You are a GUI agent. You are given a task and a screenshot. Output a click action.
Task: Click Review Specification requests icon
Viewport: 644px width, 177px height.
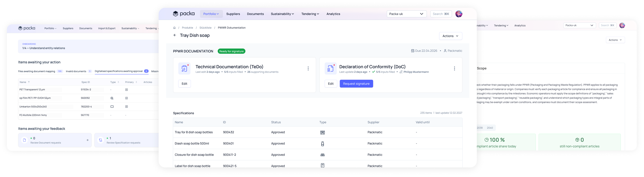[x=100, y=140]
